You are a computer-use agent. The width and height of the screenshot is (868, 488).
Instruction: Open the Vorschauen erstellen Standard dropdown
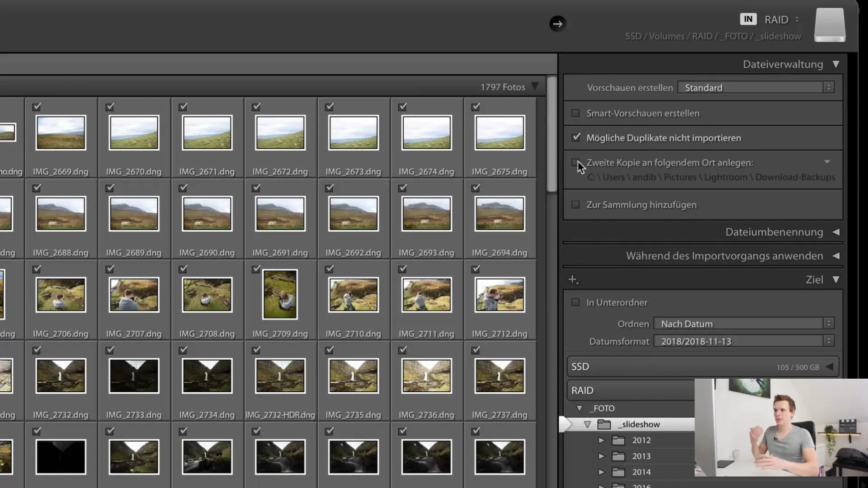(755, 88)
